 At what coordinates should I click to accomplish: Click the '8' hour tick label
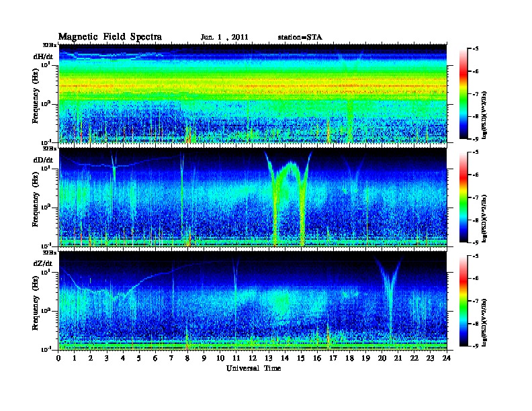click(187, 358)
